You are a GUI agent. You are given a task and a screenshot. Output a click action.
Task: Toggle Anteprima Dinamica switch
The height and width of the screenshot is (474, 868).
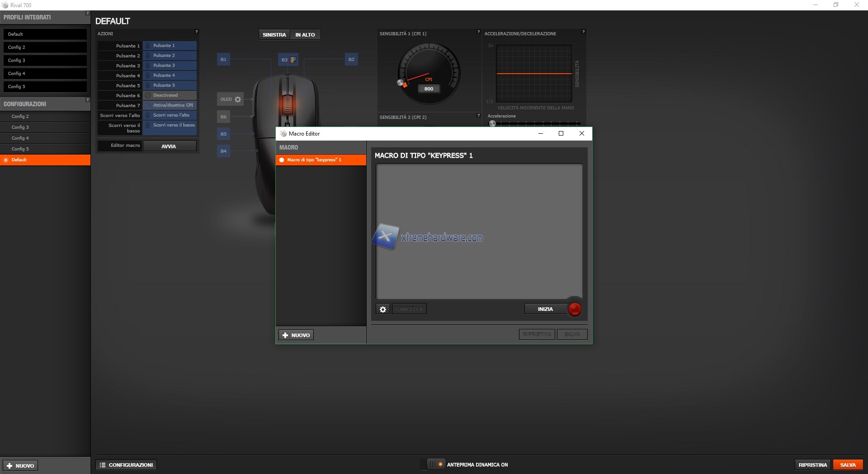436,465
